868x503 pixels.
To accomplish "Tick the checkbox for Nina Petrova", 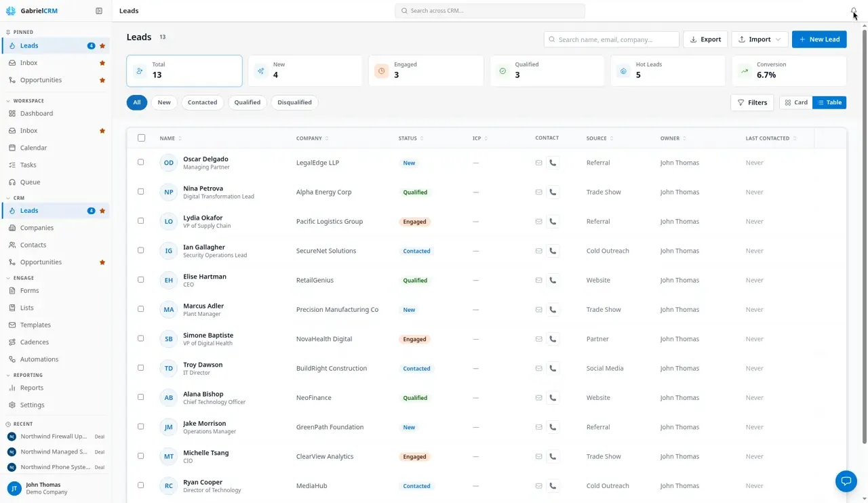I will 141,192.
